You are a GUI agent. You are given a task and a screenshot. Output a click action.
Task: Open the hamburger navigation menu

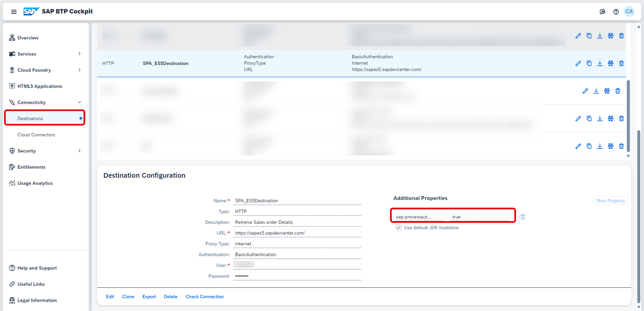coord(14,12)
